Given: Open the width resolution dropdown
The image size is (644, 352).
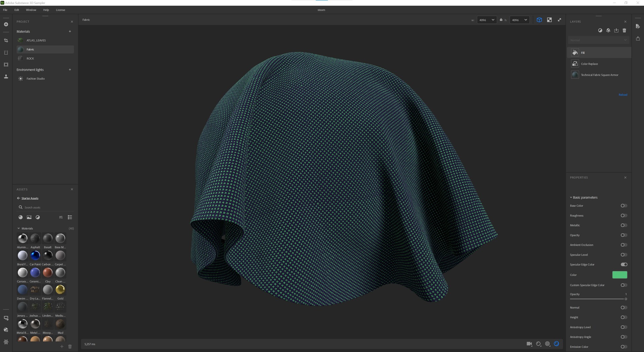Looking at the screenshot, I should 487,20.
